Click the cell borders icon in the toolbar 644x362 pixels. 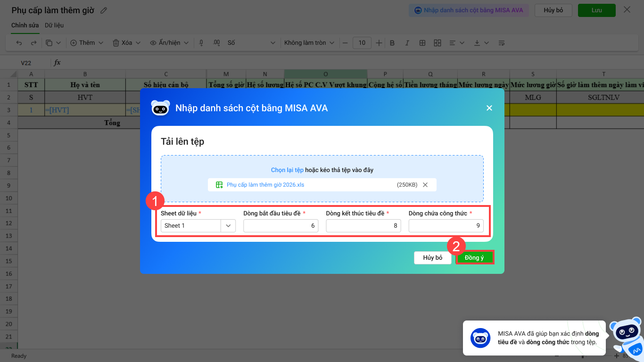pos(422,43)
